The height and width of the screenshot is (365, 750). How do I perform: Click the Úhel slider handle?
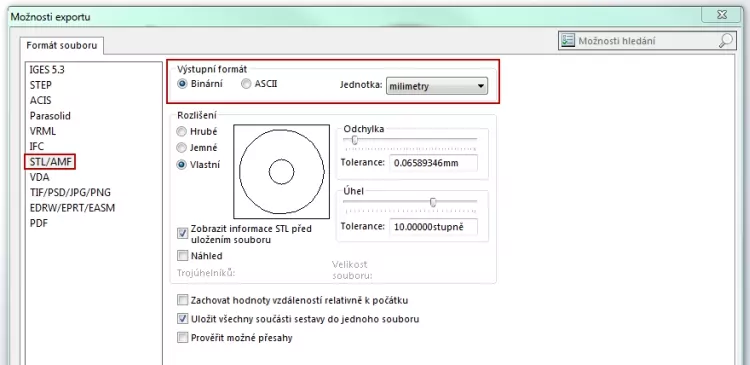tap(433, 202)
